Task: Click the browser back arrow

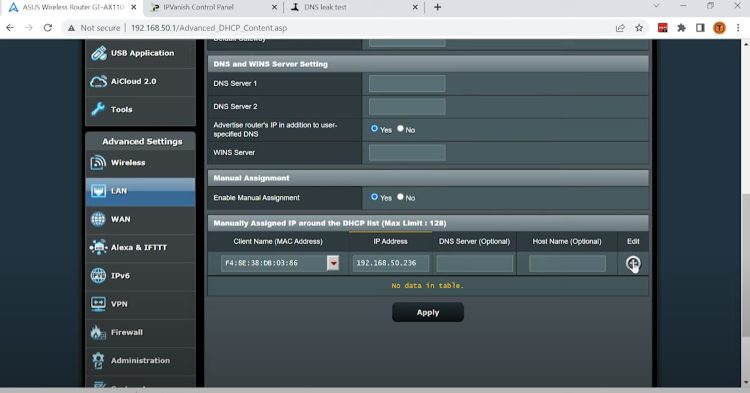Action: 10,28
